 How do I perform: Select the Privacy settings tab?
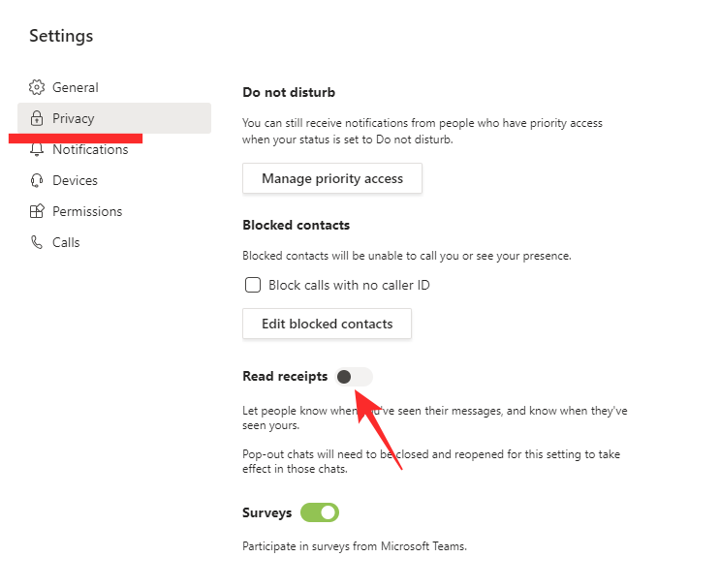click(74, 118)
